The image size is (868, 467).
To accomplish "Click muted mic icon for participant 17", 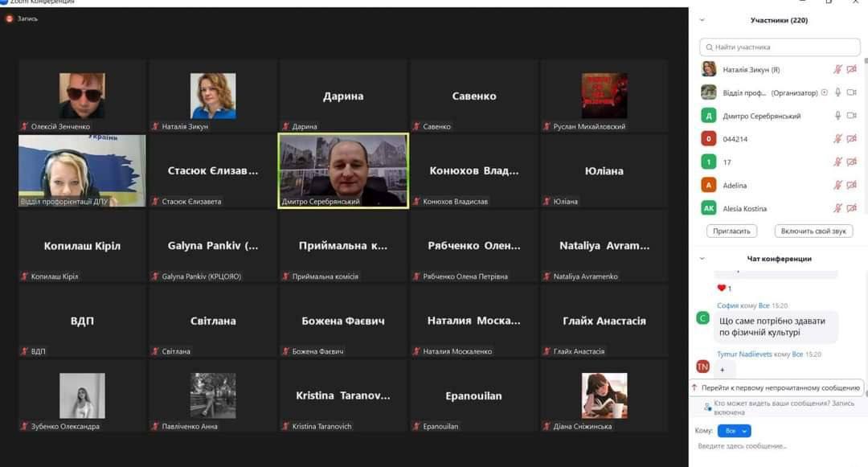I will click(x=837, y=162).
